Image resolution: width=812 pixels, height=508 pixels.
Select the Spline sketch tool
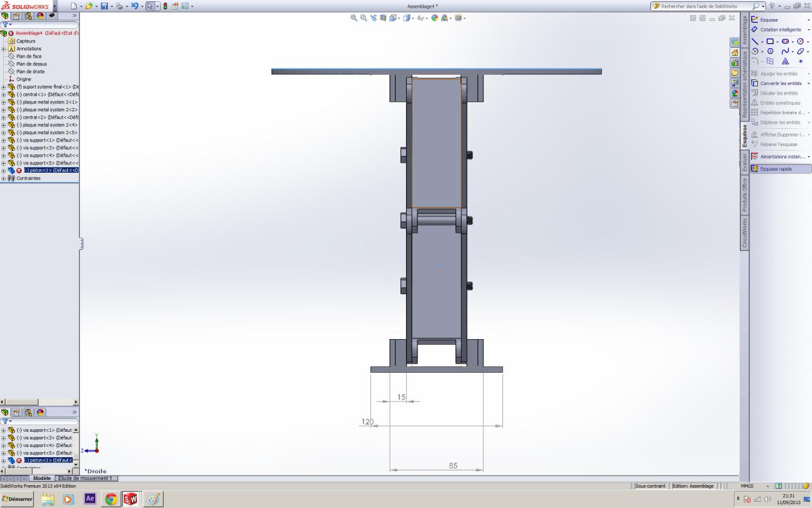click(785, 51)
